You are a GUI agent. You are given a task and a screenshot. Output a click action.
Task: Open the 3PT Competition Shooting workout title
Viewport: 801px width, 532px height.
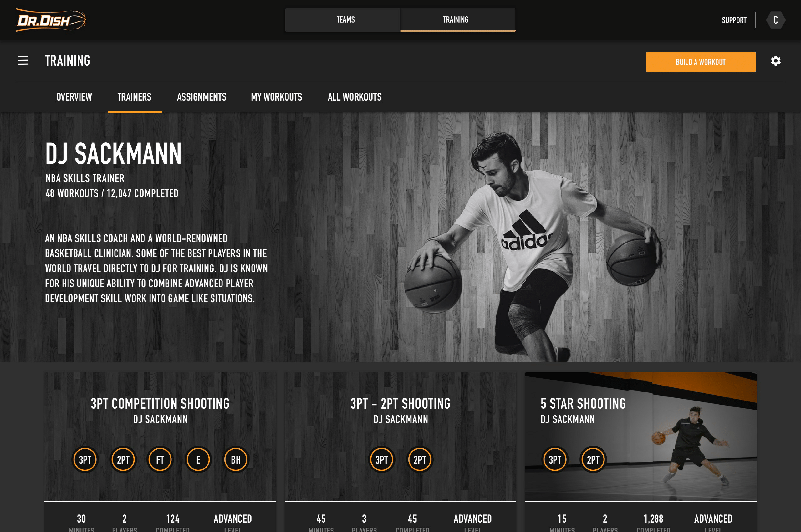pos(160,404)
